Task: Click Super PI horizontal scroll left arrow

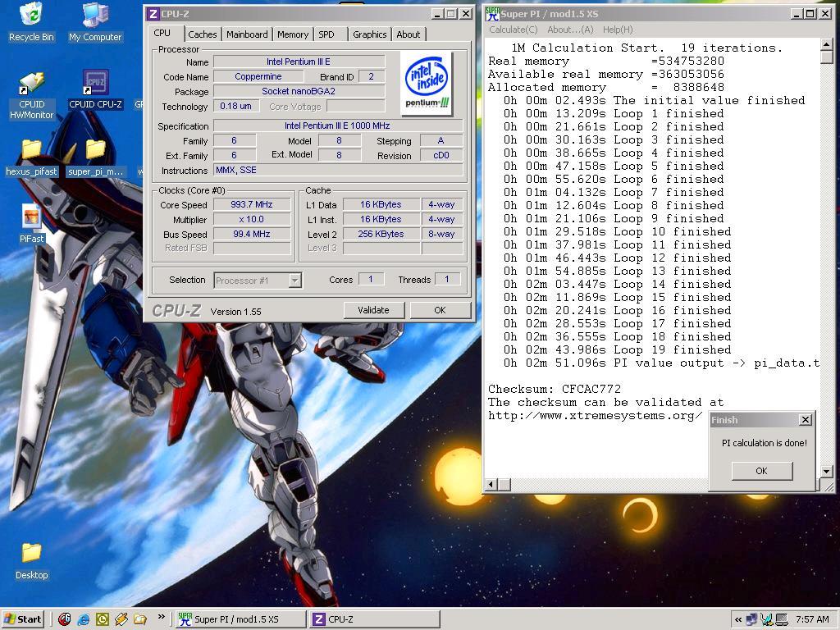Action: (x=491, y=485)
